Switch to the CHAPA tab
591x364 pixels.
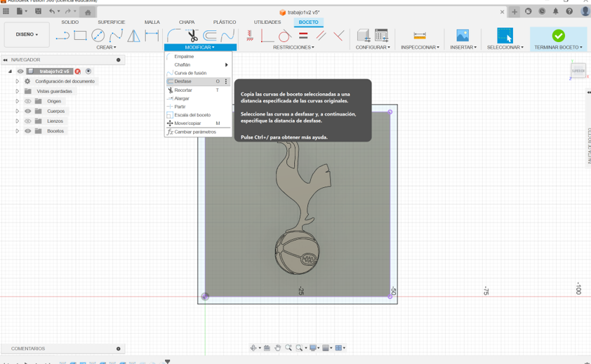click(x=187, y=22)
